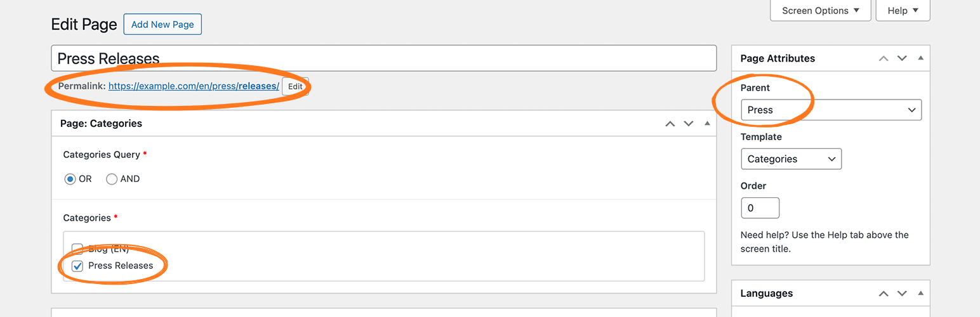This screenshot has height=317, width=980.
Task: Open the press releases permalink URL
Action: pyautogui.click(x=194, y=86)
